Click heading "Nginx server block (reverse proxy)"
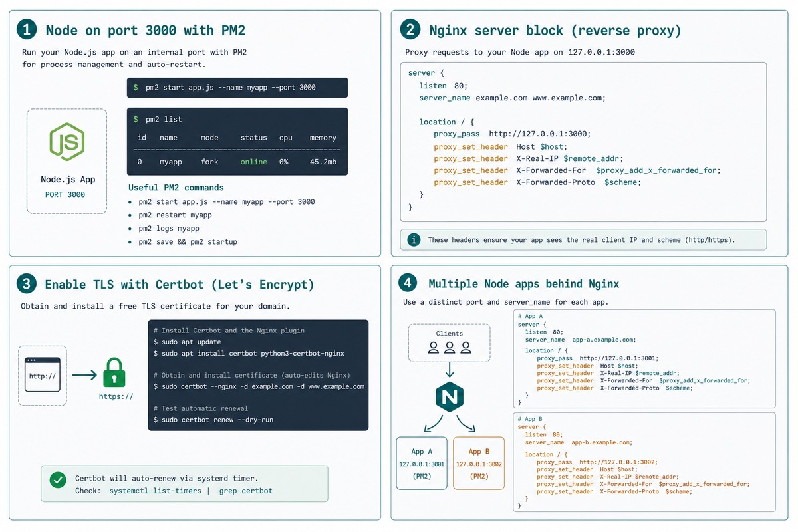The image size is (798, 532). (555, 29)
